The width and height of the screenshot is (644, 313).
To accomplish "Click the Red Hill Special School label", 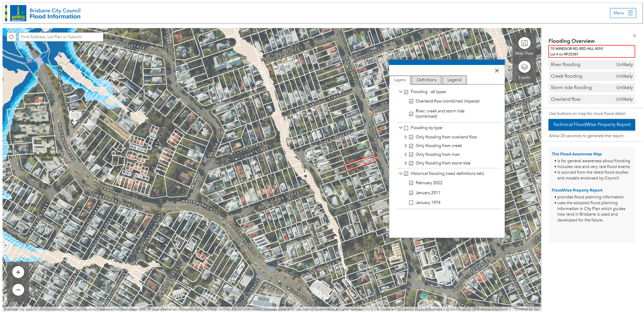I will coord(47,157).
